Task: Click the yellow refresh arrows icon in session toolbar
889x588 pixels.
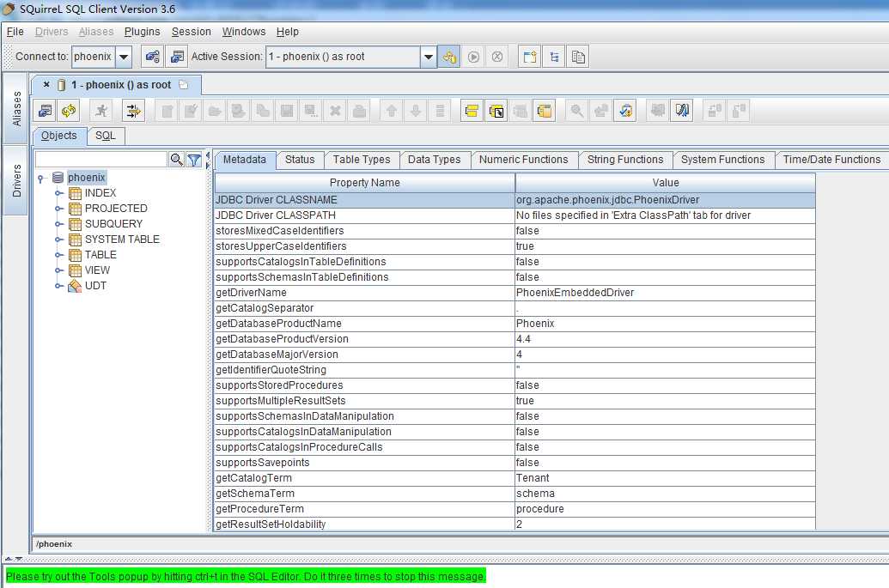Action: pos(69,111)
